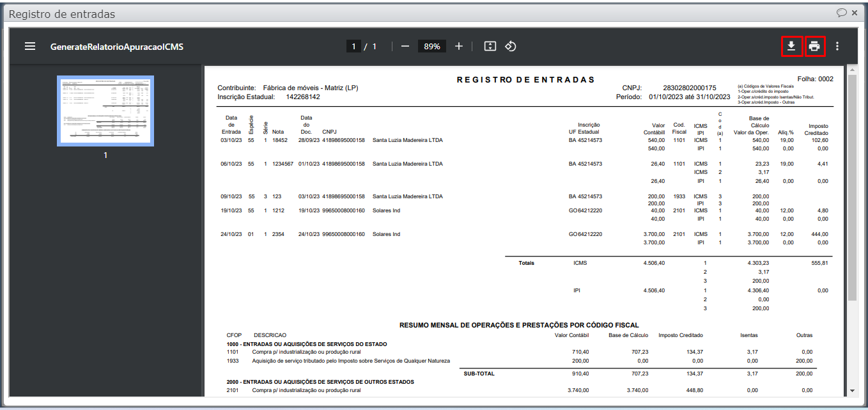The width and height of the screenshot is (868, 410).
Task: Toggle the PDF sidebar hamburger menu
Action: (30, 46)
